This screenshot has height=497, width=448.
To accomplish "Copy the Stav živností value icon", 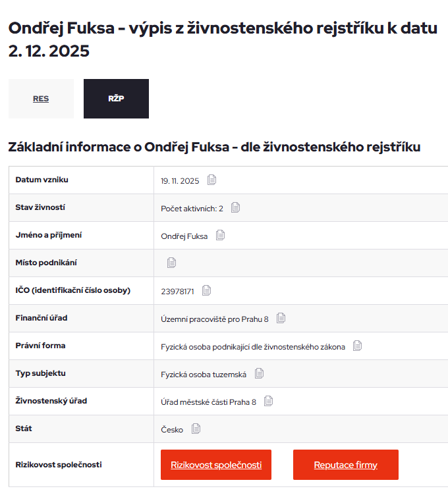I will coord(236,207).
